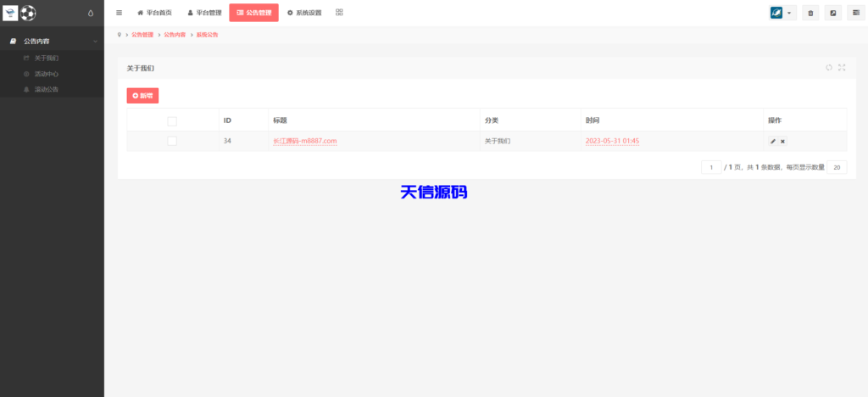This screenshot has width=868, height=397.
Task: Select all rows with header checkbox
Action: pyautogui.click(x=172, y=120)
